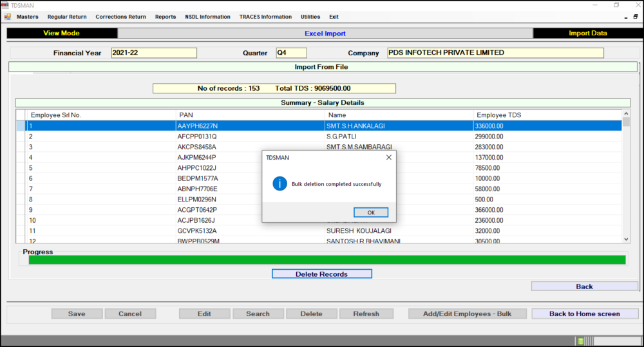Click the Employee Srl No. column header
The width and height of the screenshot is (644, 347).
pos(101,115)
